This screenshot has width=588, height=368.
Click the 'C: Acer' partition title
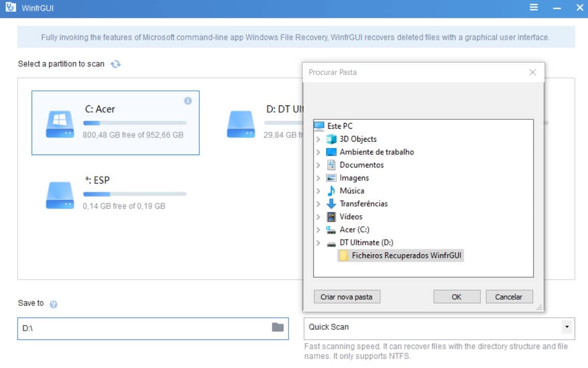click(x=100, y=109)
